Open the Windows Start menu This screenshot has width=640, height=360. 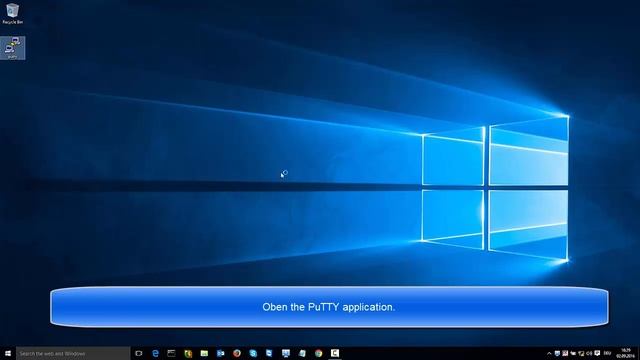(x=8, y=353)
